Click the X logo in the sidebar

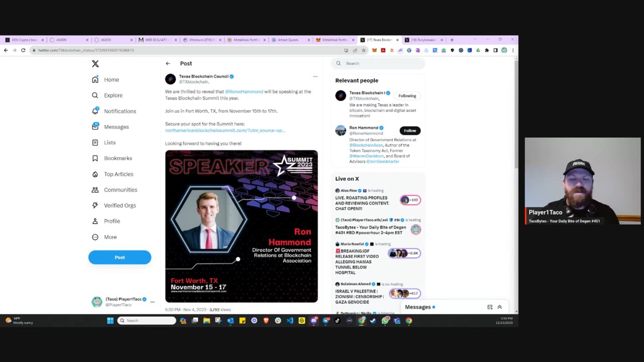(95, 64)
